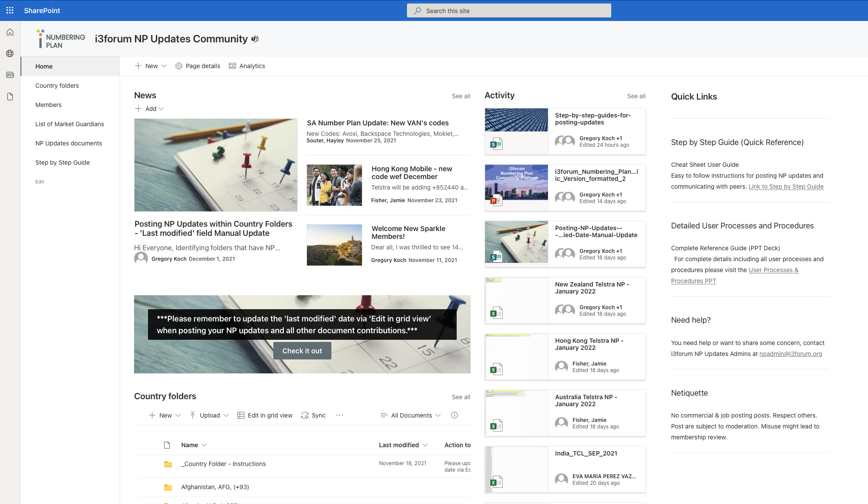
Task: Click the Page details gear icon
Action: (179, 66)
